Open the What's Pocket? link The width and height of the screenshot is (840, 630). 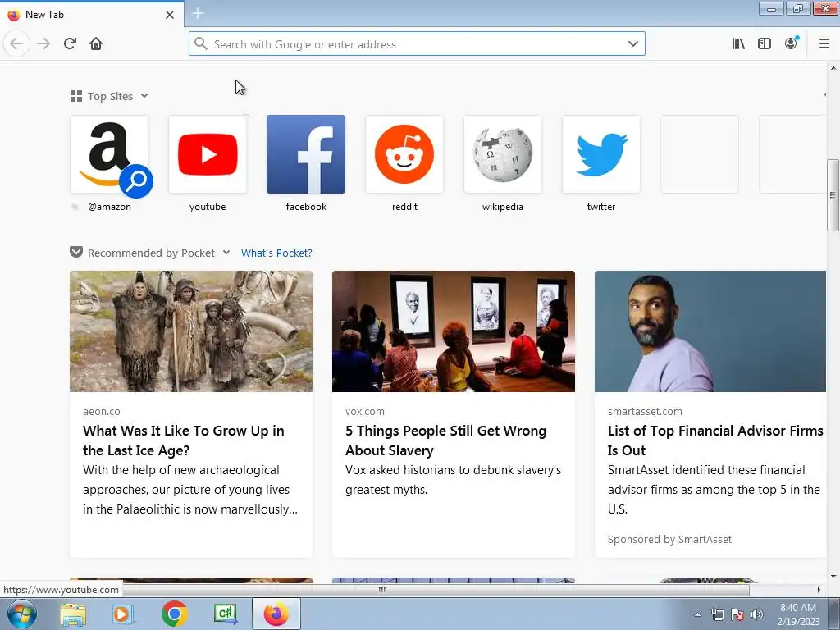click(276, 253)
